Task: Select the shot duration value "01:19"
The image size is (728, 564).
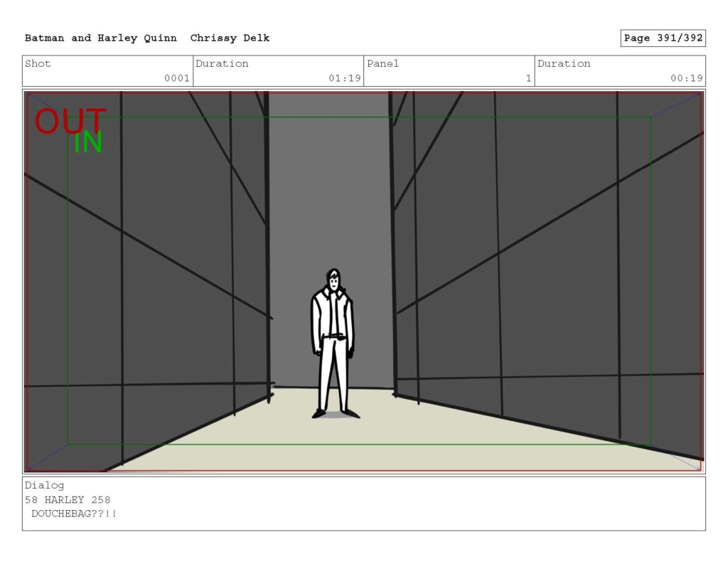Action: [345, 78]
